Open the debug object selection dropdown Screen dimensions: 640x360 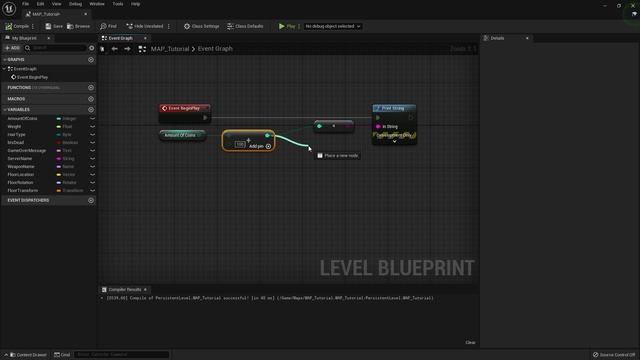coord(333,26)
